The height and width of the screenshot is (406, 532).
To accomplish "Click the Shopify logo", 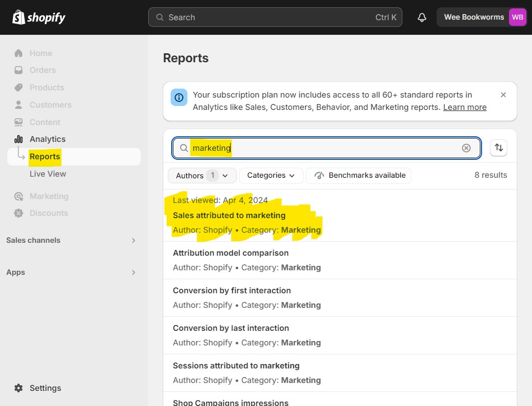I will [x=39, y=17].
